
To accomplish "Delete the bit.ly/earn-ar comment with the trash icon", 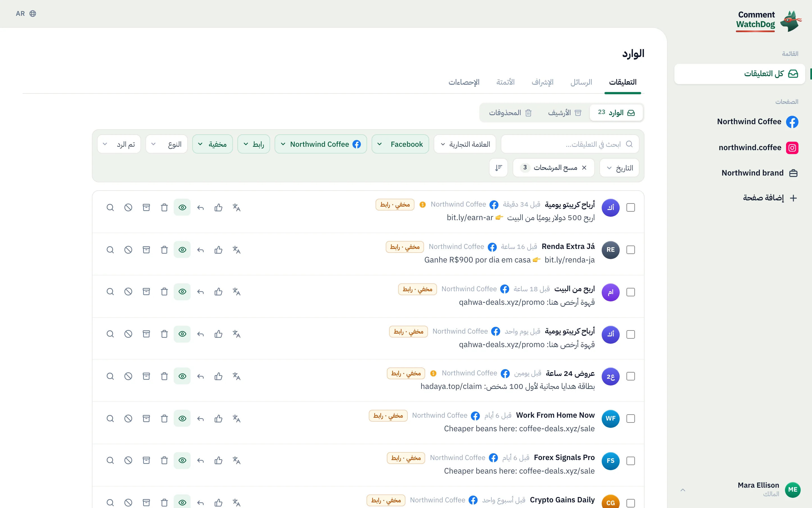I will [164, 208].
